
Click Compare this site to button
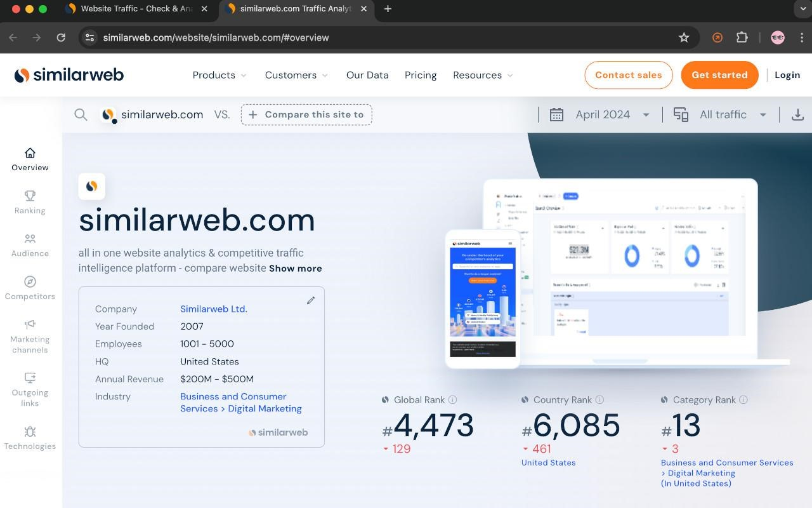pos(306,115)
